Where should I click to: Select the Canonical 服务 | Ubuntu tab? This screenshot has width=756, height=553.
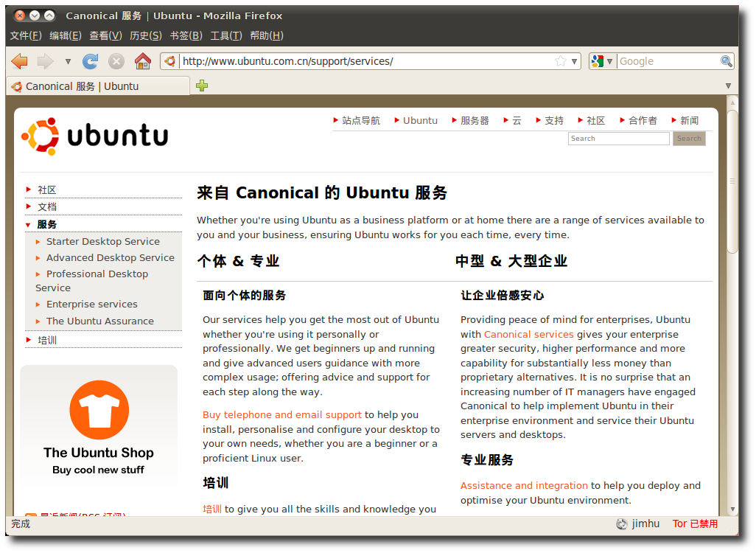(x=98, y=86)
